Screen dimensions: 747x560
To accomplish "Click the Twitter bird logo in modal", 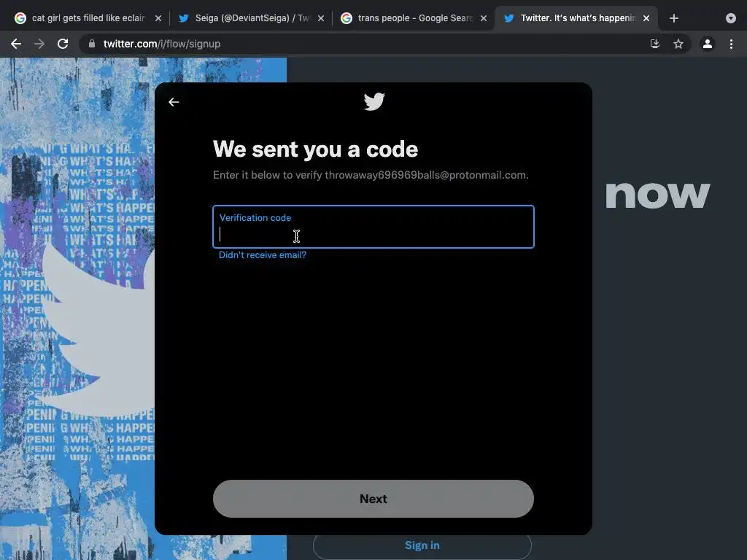I will pyautogui.click(x=374, y=101).
